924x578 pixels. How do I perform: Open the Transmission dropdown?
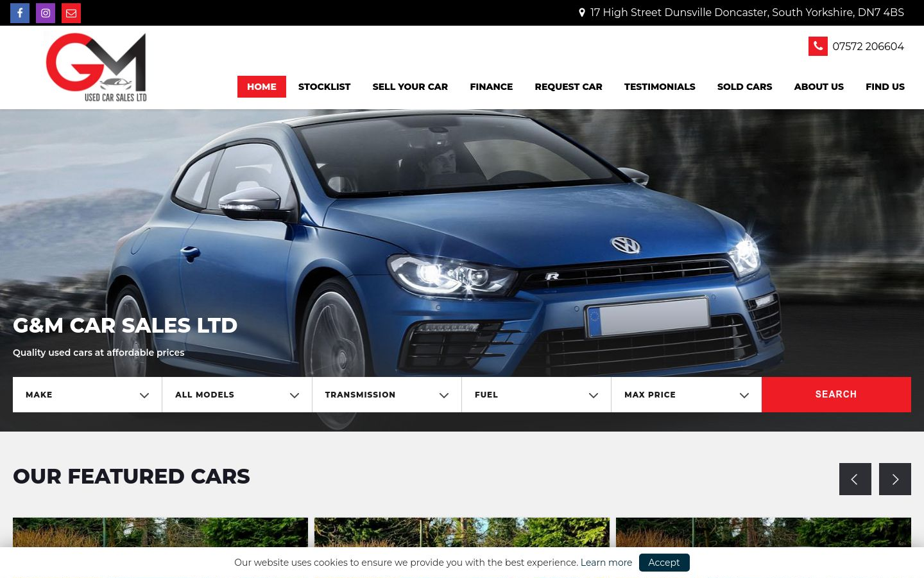387,394
